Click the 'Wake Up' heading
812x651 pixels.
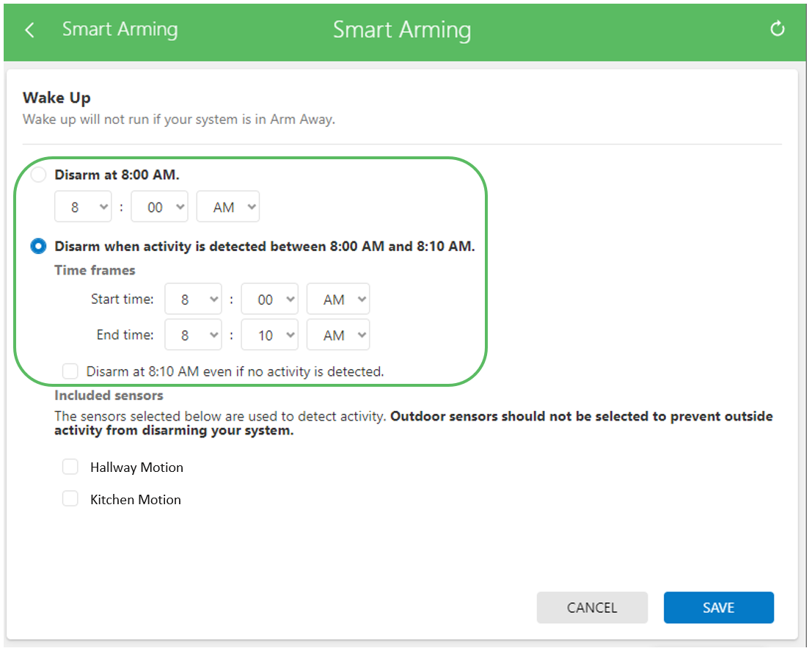(x=56, y=98)
